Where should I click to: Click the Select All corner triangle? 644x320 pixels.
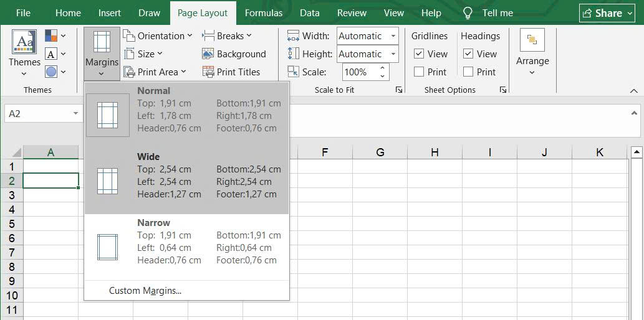coord(16,153)
